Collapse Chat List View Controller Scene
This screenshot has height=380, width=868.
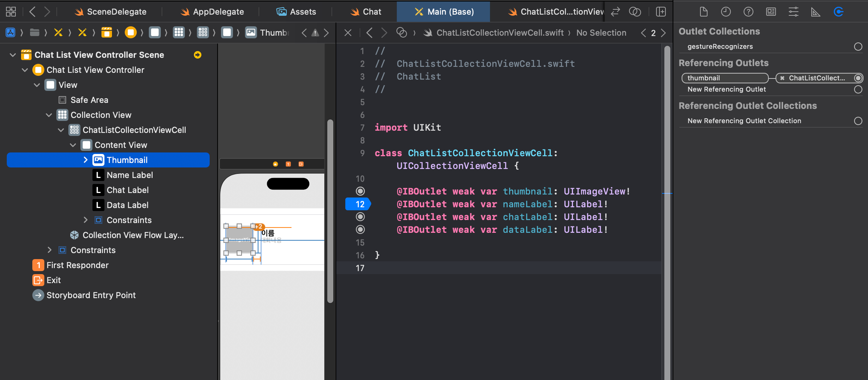coord(13,55)
